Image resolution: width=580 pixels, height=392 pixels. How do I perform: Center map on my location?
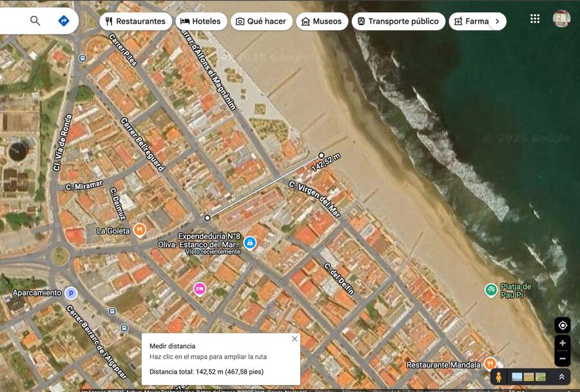click(562, 325)
